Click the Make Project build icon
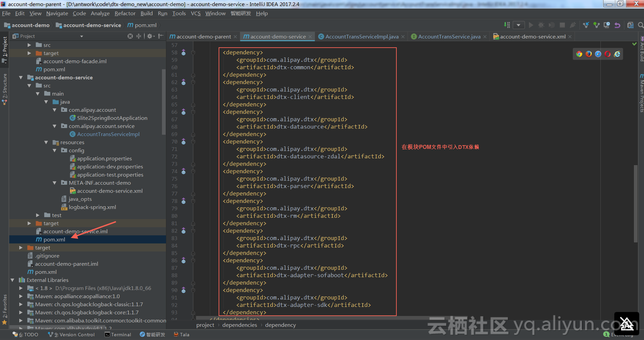Image resolution: width=644 pixels, height=340 pixels. coord(507,25)
